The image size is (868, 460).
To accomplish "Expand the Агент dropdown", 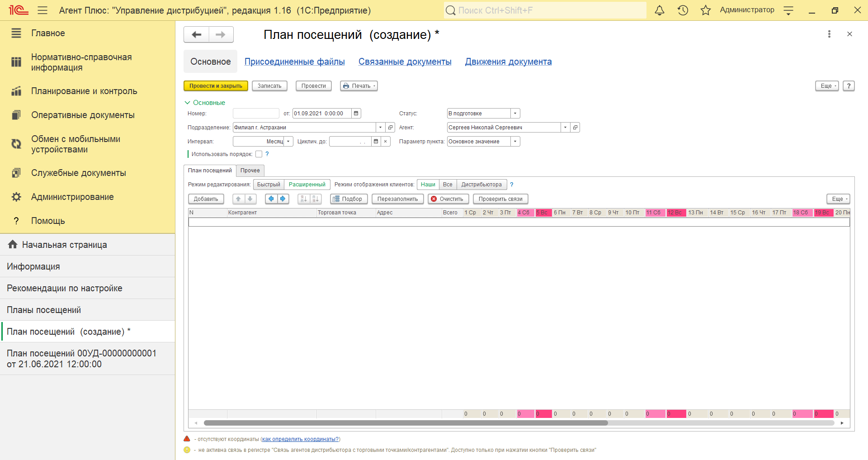I will (x=565, y=128).
